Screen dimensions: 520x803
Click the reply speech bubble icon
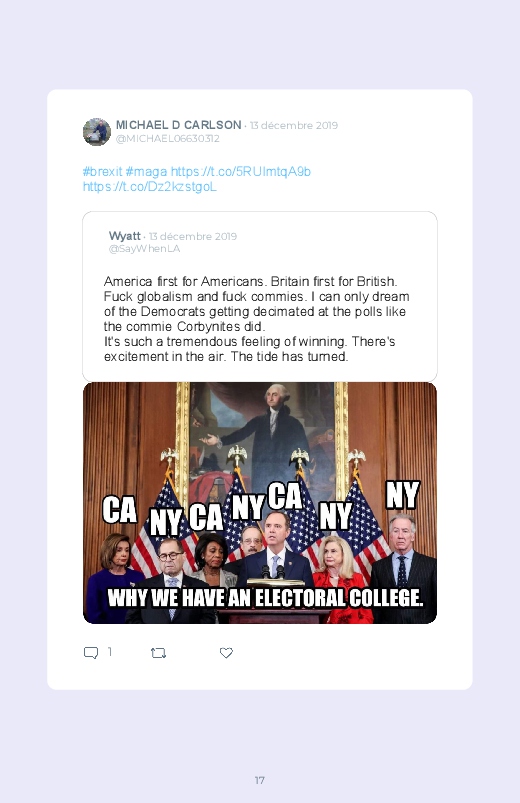point(91,653)
